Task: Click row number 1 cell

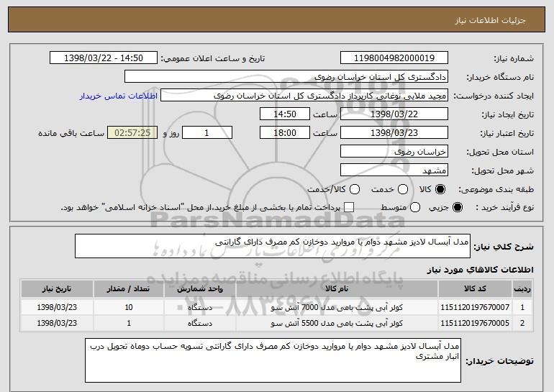Action: tap(522, 307)
